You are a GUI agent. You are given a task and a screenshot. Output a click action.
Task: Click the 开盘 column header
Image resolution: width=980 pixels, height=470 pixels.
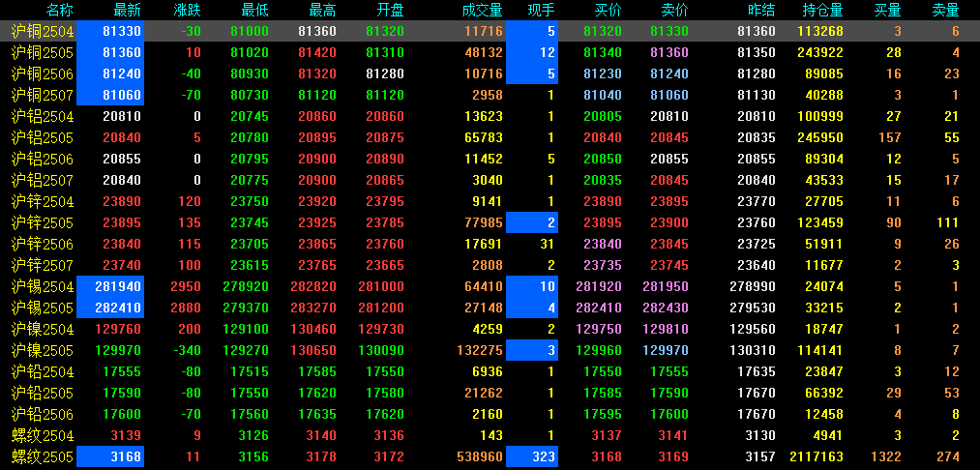pyautogui.click(x=391, y=10)
